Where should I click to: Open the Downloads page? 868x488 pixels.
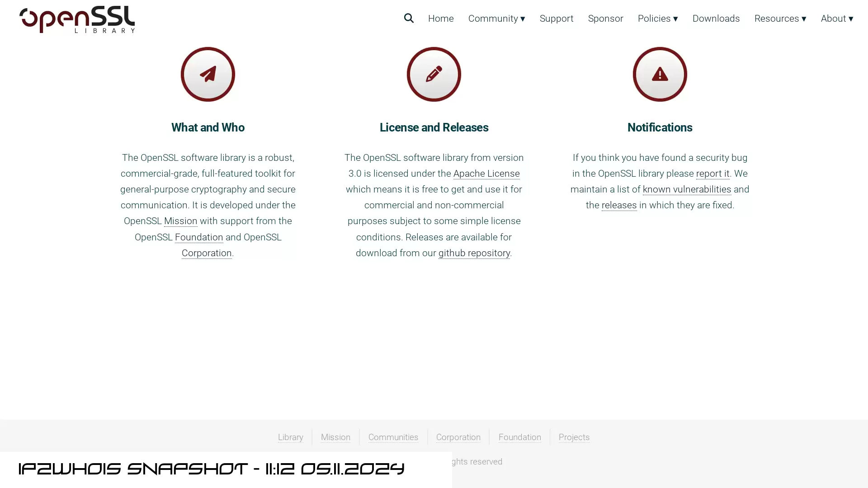pos(716,19)
